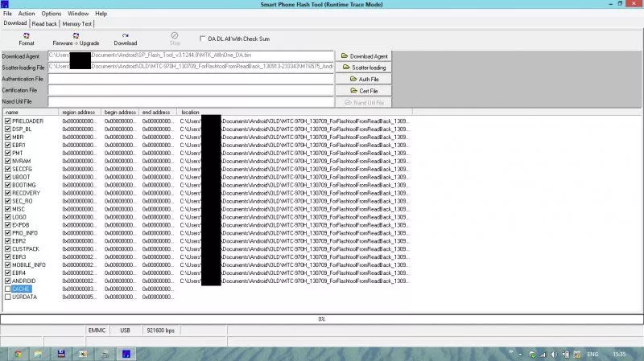The width and height of the screenshot is (644, 361).
Task: Click the floppy disk taskbar icon
Action: 60,353
